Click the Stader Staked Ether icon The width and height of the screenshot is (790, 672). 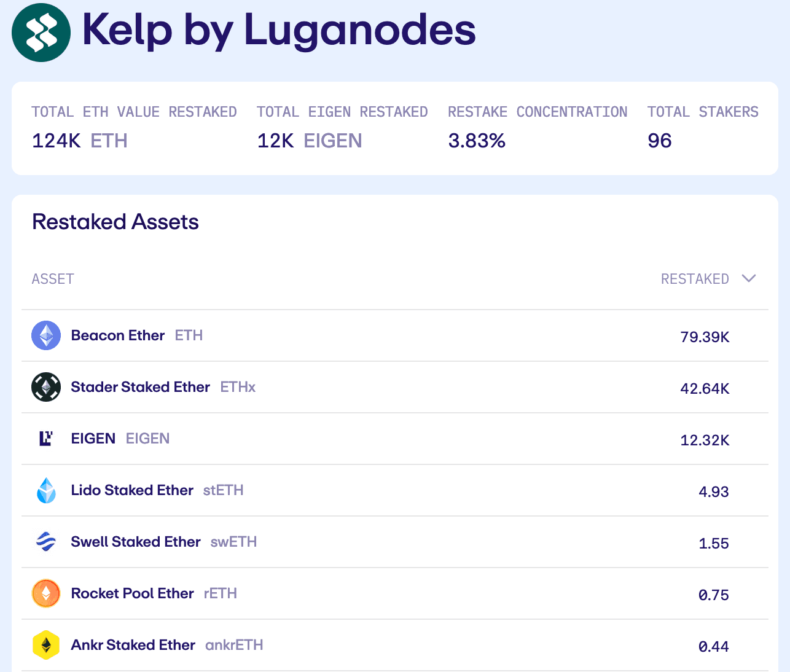[46, 387]
